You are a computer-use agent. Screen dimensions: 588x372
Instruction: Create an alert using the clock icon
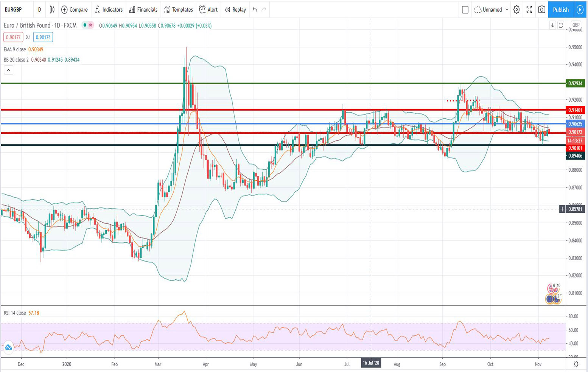coord(203,10)
